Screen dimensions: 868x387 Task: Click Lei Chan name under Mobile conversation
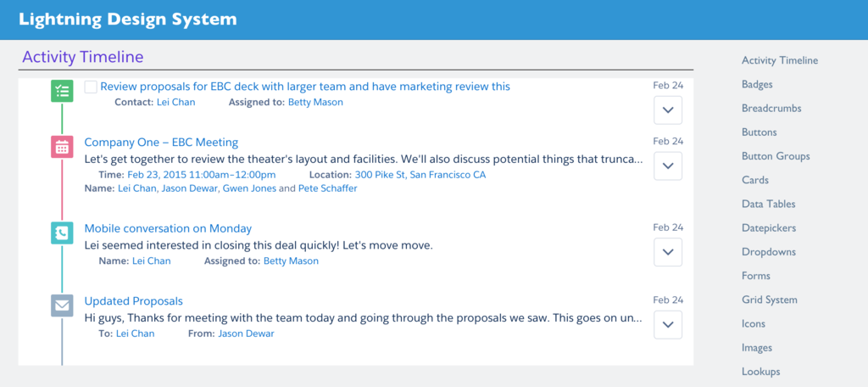point(152,261)
